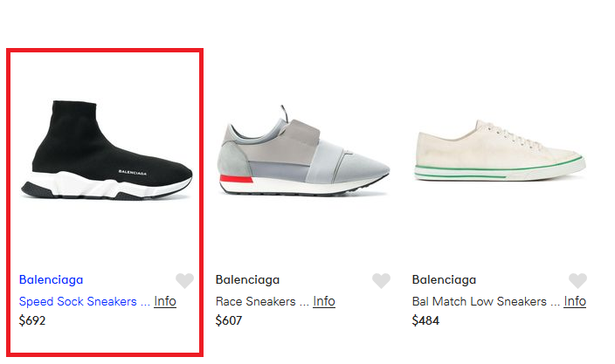The image size is (615, 364).
Task: Open Info link next to Race Sneakers
Action: tap(324, 301)
